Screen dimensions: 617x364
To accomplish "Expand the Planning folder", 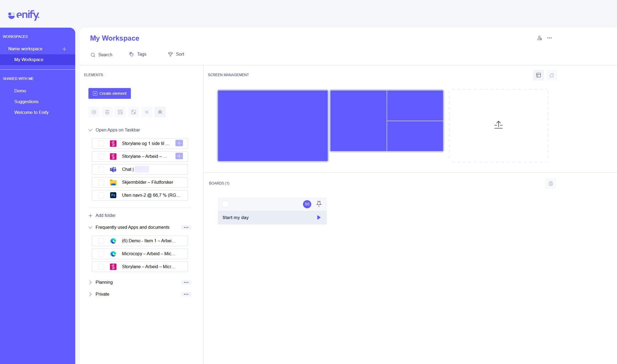I will (90, 282).
